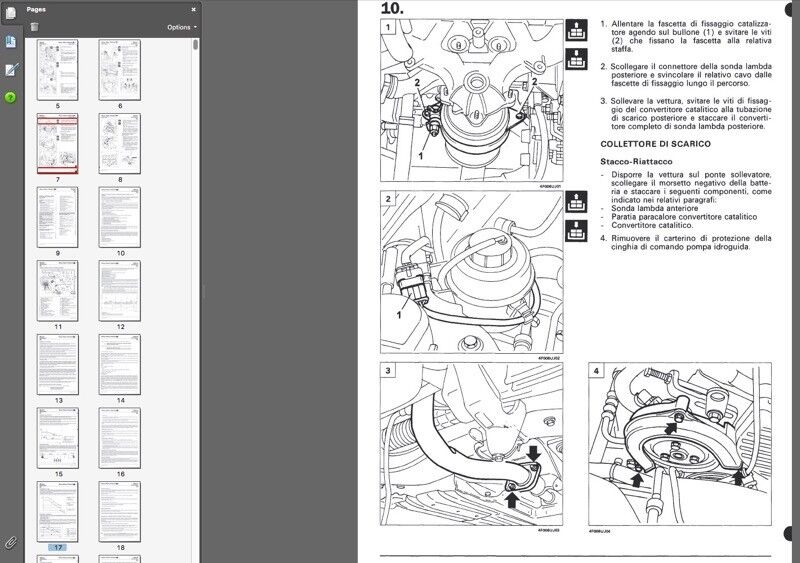Open the Signatures panel icon
Image resolution: width=800 pixels, height=563 pixels.
click(10, 70)
